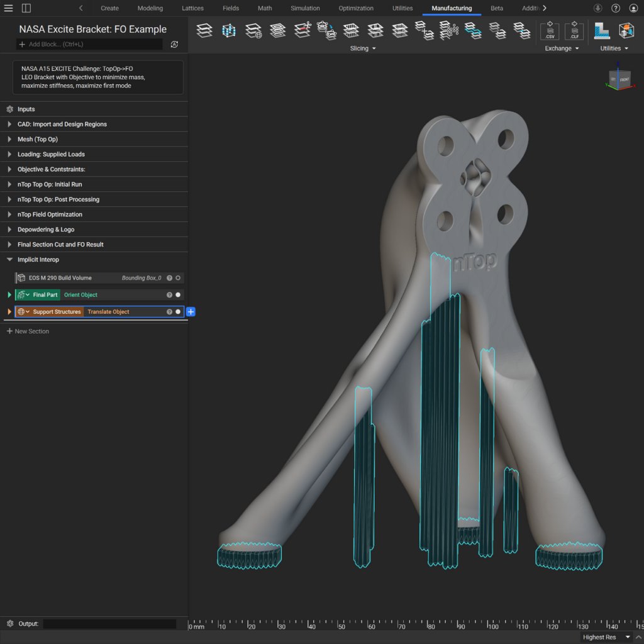Screen dimensions: 644x644
Task: Open the user account icon
Action: point(633,8)
